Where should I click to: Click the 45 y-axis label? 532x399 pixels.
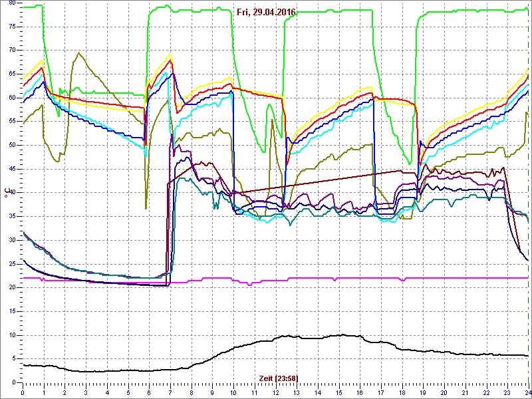click(x=13, y=170)
